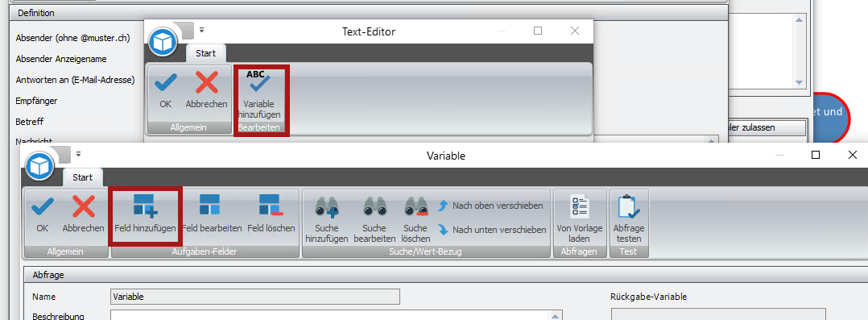
Task: Open quick access dropdown in Variable window
Action: click(79, 154)
